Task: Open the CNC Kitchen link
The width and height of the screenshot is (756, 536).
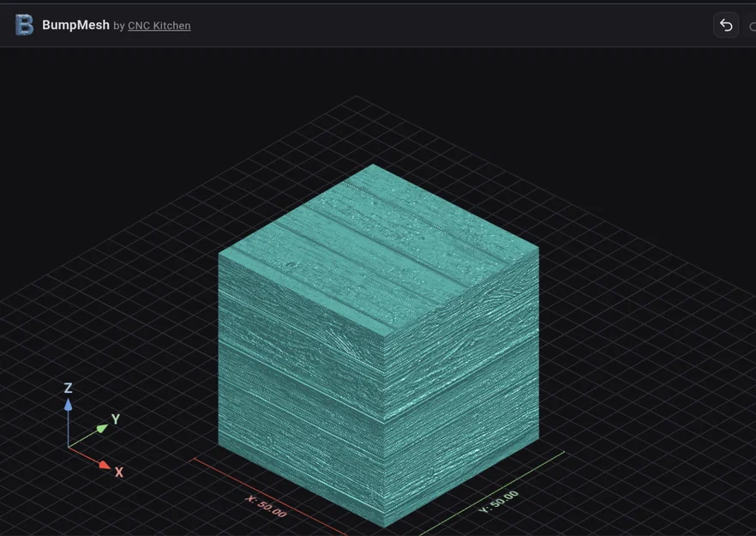Action: pyautogui.click(x=159, y=26)
